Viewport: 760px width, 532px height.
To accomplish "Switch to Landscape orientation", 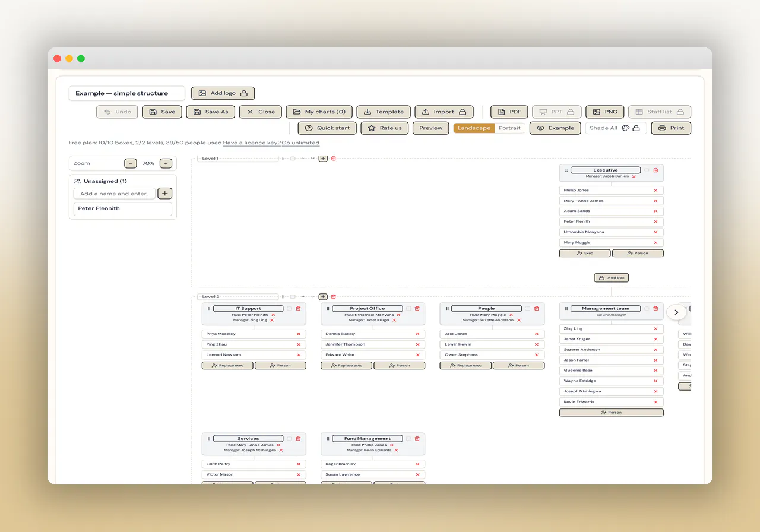I will point(474,128).
